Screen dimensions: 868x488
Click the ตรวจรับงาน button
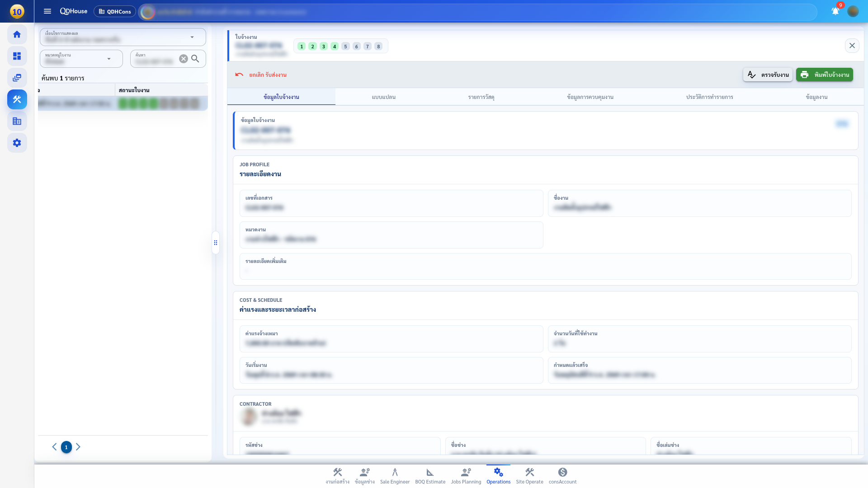pyautogui.click(x=768, y=75)
